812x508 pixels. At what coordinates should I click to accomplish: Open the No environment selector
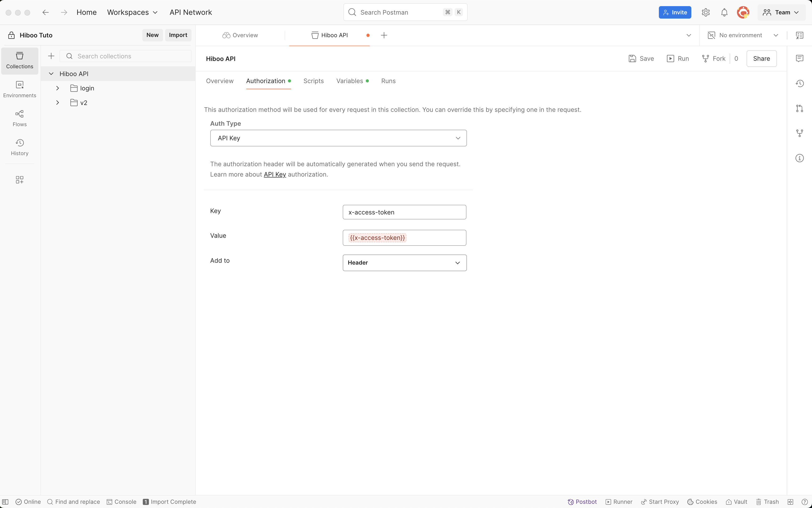click(x=743, y=35)
